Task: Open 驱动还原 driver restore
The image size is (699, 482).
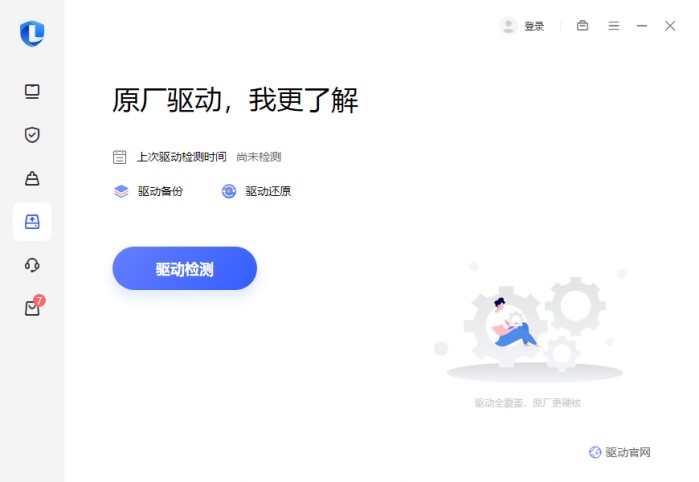Action: coord(268,191)
